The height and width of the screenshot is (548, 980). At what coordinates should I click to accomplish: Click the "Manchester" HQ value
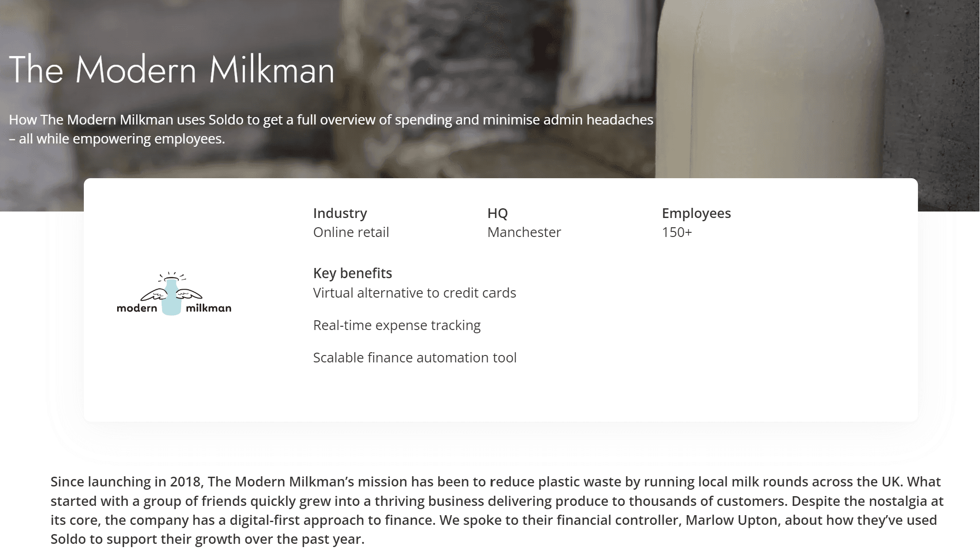[x=524, y=232]
